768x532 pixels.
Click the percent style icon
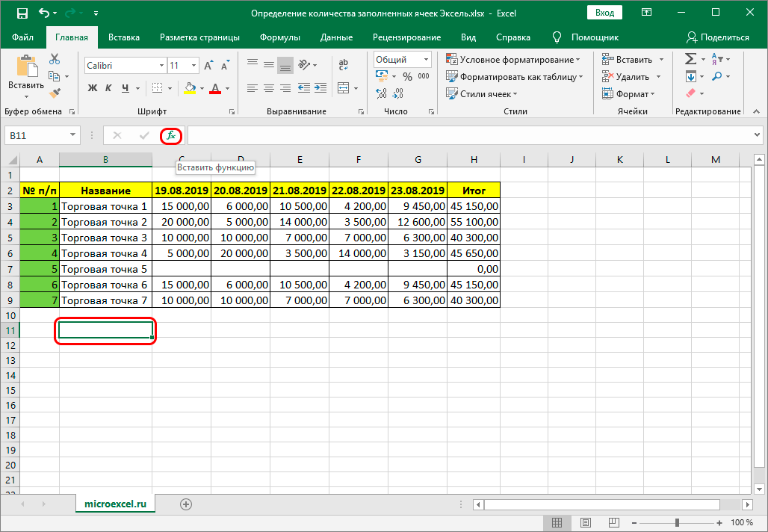point(407,76)
